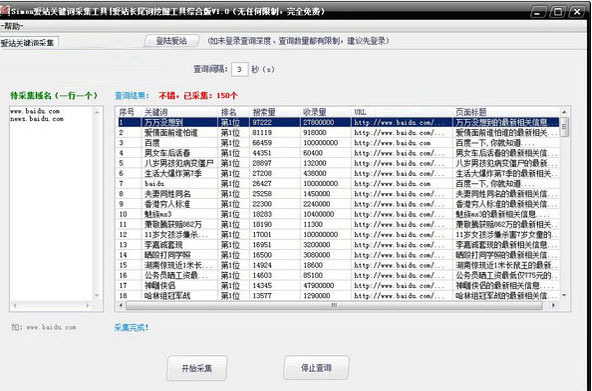592x391 pixels.
Task: Sort by the 排名 column header
Action: point(234,112)
